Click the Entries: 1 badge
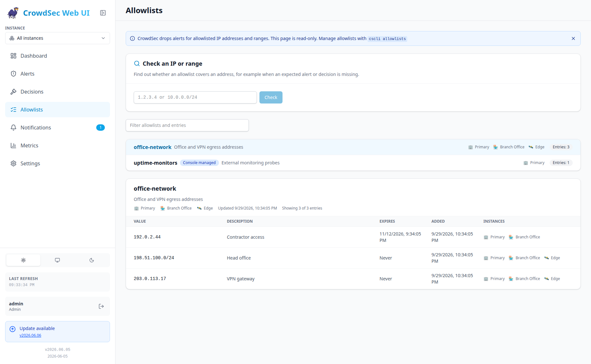This screenshot has width=591, height=364. point(561,163)
